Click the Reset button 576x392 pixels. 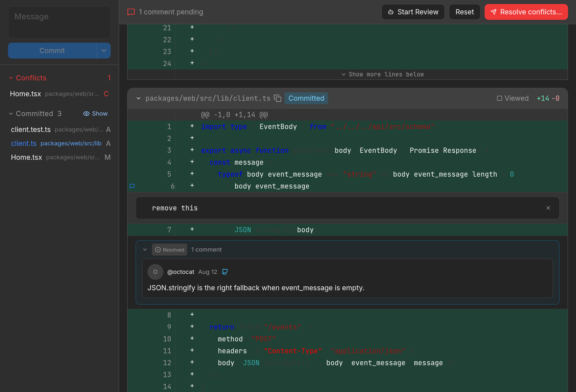pyautogui.click(x=465, y=12)
